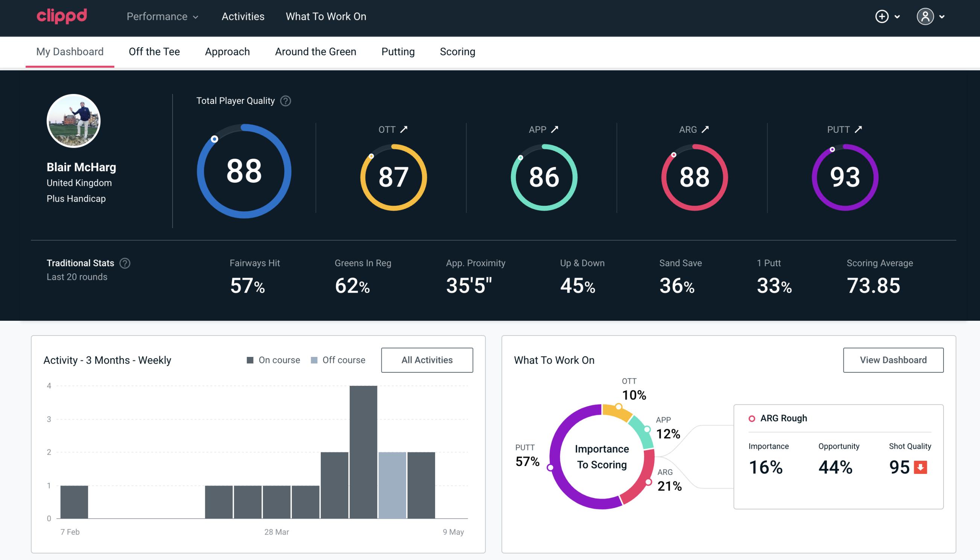Image resolution: width=980 pixels, height=560 pixels.
Task: Switch to the Putting tab
Action: [397, 52]
